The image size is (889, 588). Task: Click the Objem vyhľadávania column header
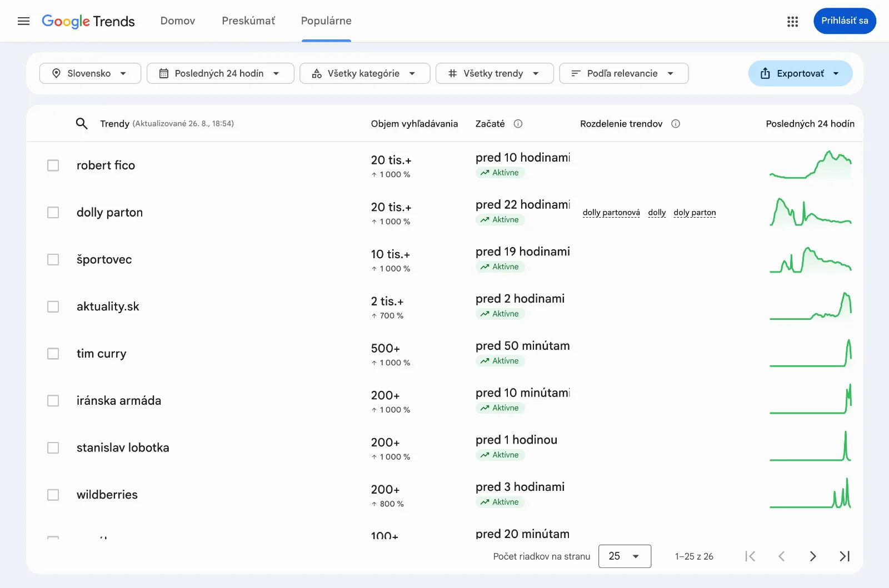pyautogui.click(x=414, y=124)
